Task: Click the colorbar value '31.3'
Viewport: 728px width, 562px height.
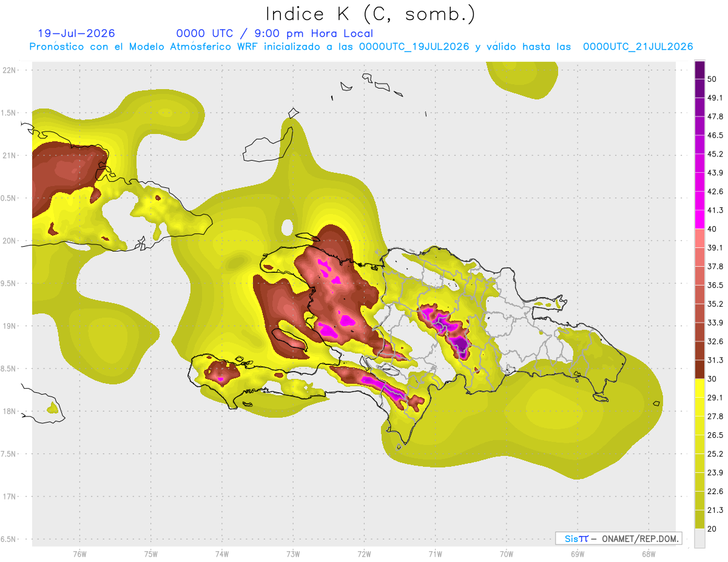Action: tap(715, 360)
